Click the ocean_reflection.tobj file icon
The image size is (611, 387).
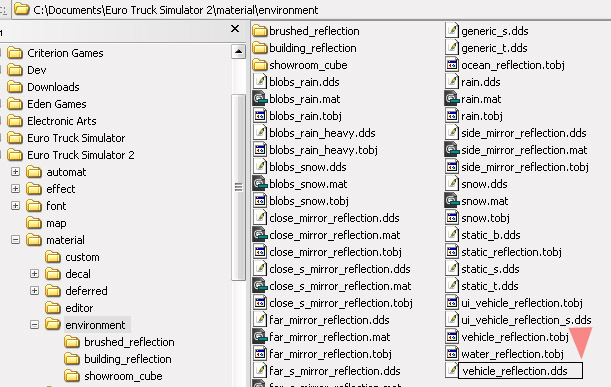pyautogui.click(x=452, y=65)
